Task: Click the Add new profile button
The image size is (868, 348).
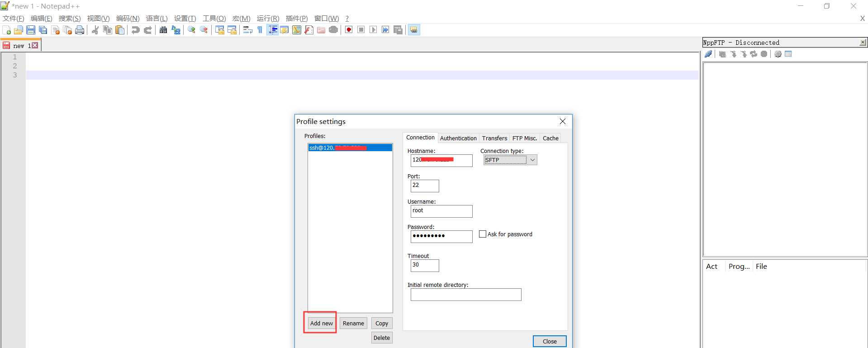Action: (x=322, y=323)
